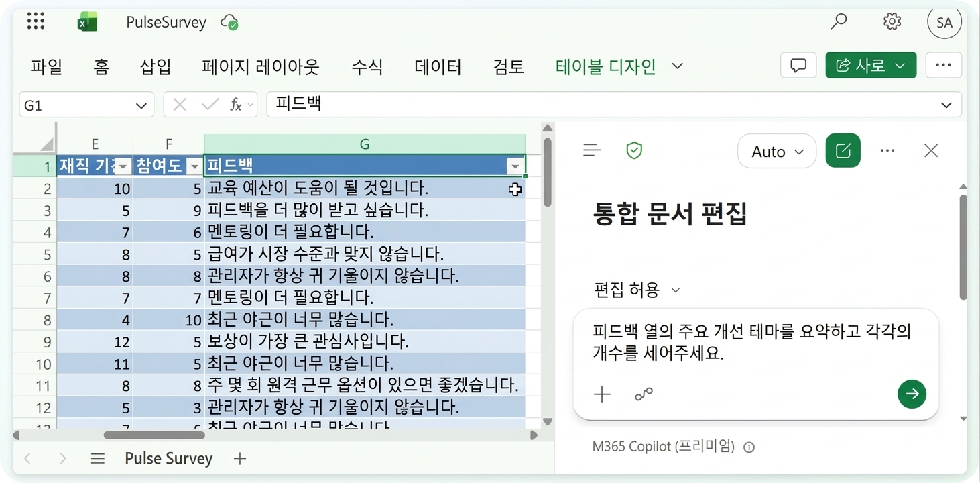This screenshot has height=483, width=980.
Task: Expand the ribbon tabs overflow chevron
Action: pyautogui.click(x=677, y=66)
